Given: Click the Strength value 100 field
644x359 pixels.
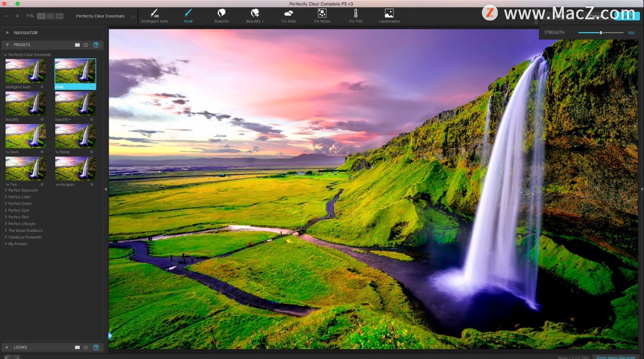Looking at the screenshot, I should 631,33.
